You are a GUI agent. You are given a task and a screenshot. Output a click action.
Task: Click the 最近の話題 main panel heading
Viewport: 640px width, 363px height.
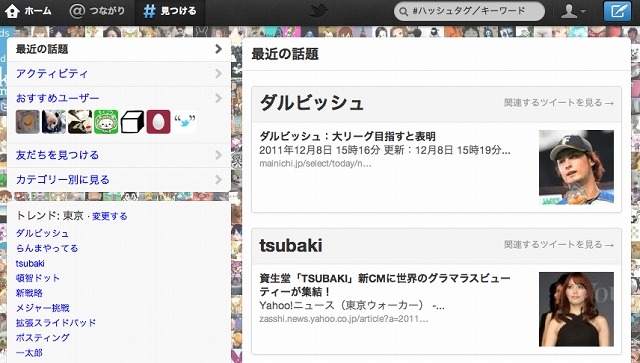[x=285, y=54]
